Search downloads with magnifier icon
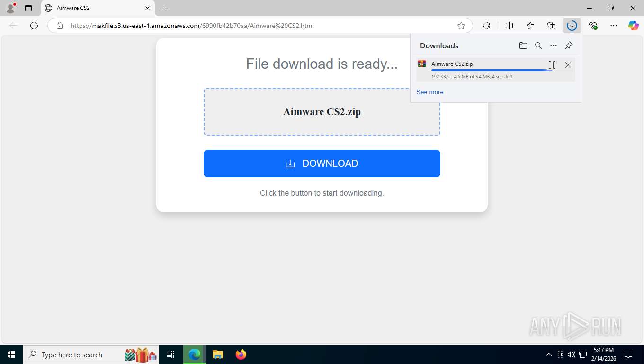The image size is (644, 364). 538,45
